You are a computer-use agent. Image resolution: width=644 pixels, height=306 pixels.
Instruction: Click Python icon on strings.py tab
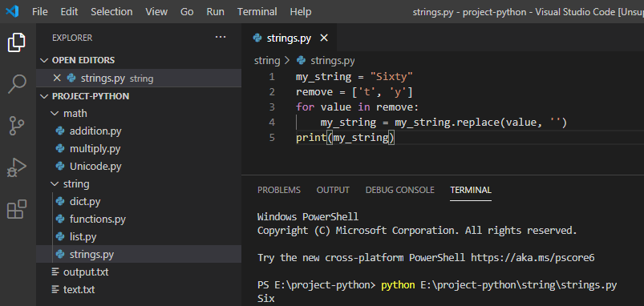pyautogui.click(x=258, y=38)
